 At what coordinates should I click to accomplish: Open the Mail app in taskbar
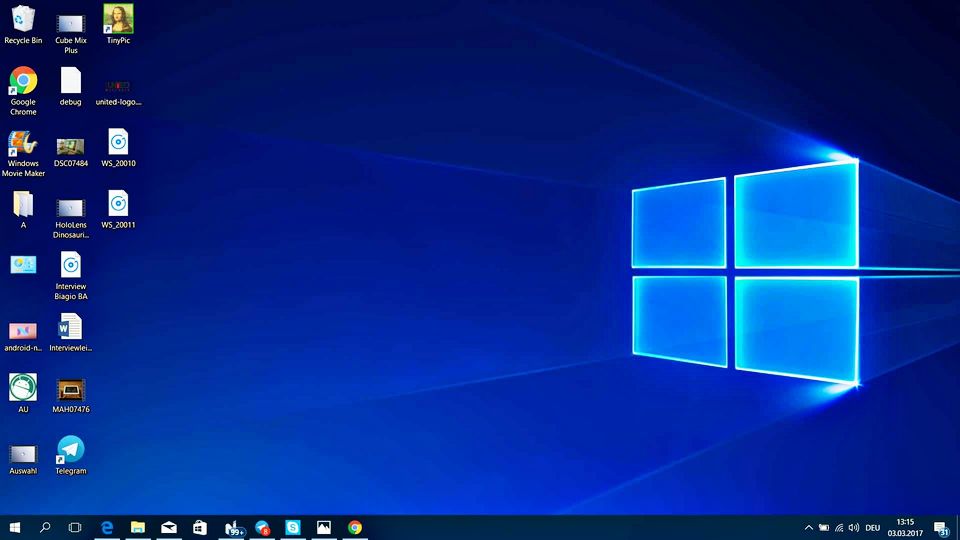point(168,527)
